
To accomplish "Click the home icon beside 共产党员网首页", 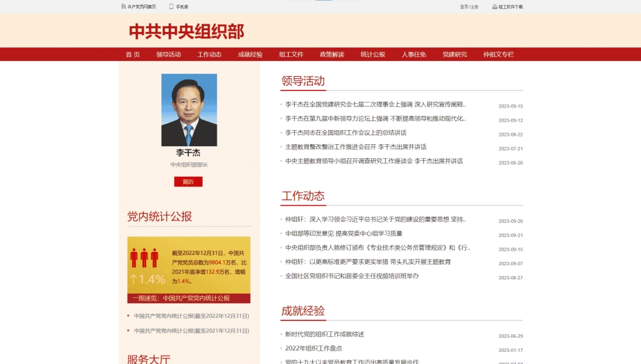I will click(124, 6).
